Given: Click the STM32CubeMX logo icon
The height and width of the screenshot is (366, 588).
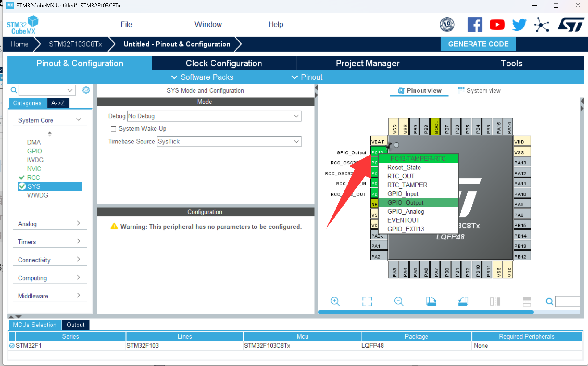Looking at the screenshot, I should tap(23, 25).
